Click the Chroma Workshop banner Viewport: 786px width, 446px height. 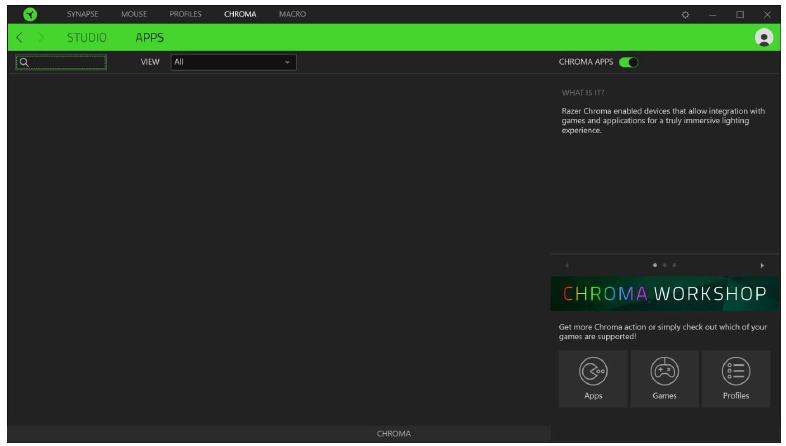[665, 294]
